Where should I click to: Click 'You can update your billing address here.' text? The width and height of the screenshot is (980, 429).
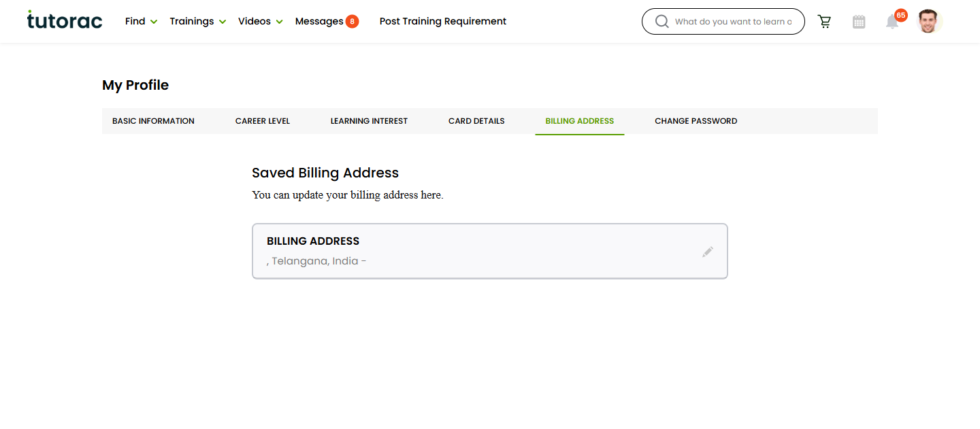click(348, 195)
